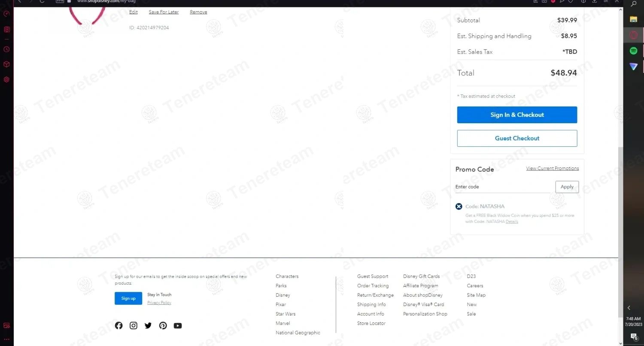Open Disney Gift Cards footer link
The height and width of the screenshot is (346, 644).
(x=422, y=276)
